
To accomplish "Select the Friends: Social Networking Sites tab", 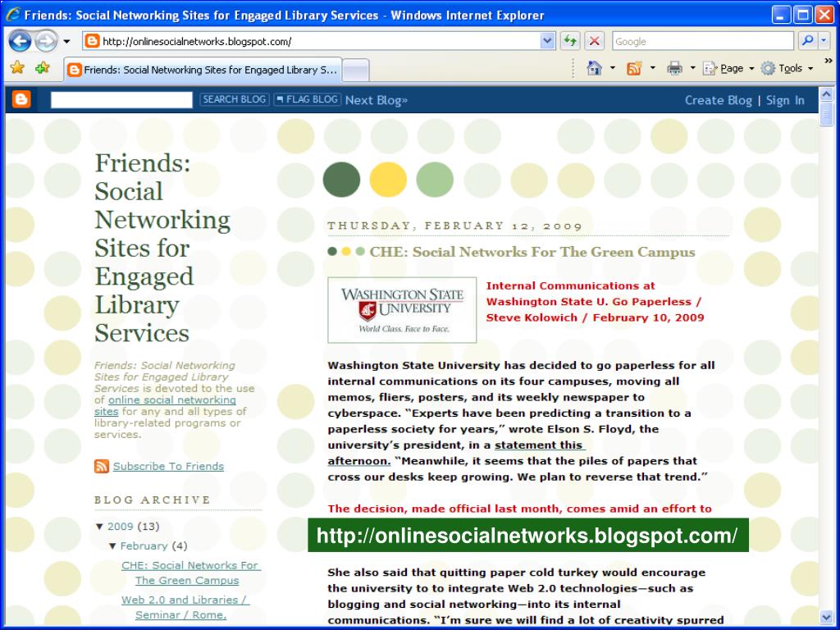I will point(203,70).
